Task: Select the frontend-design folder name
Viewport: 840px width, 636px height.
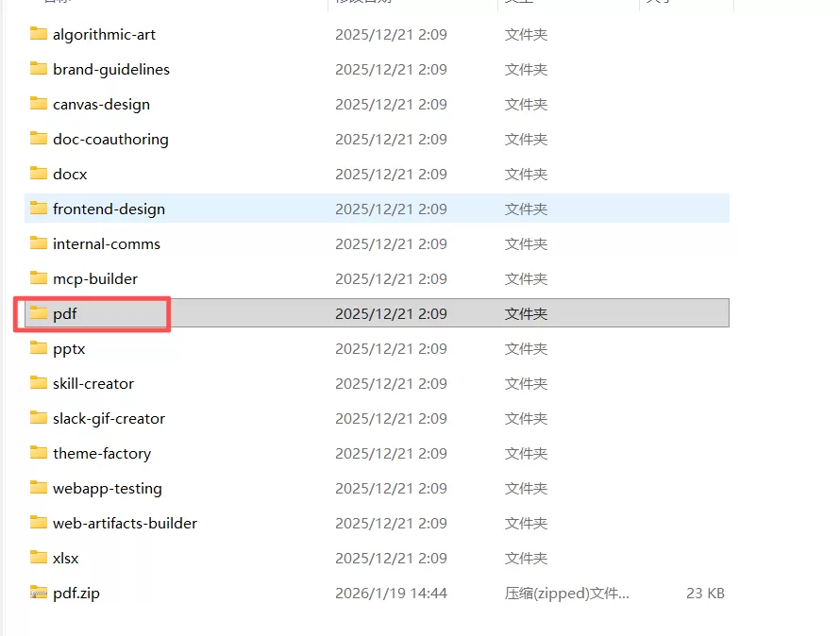Action: pyautogui.click(x=109, y=209)
